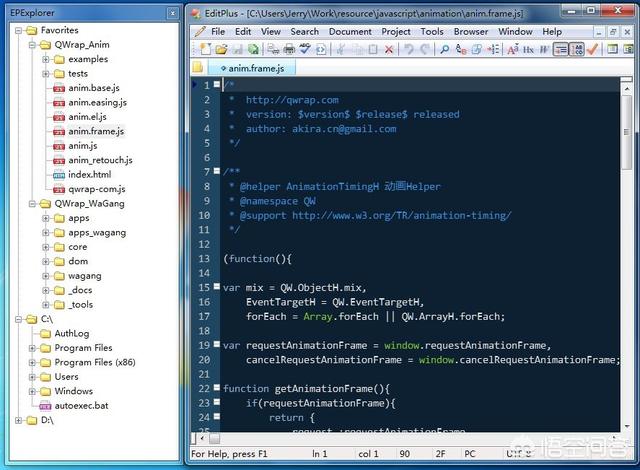The height and width of the screenshot is (470, 640).
Task: Click the scissors Cut icon
Action: pyautogui.click(x=340, y=49)
